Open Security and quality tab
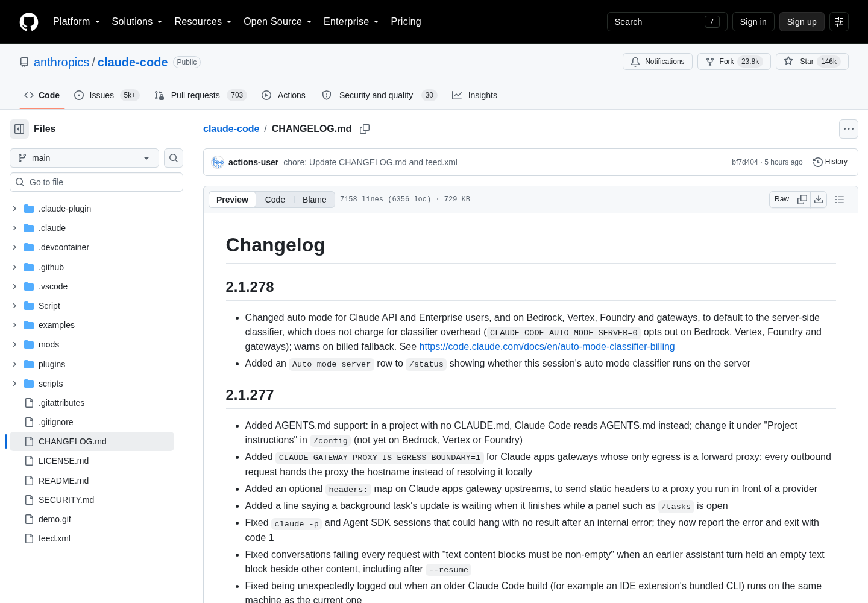The image size is (868, 603). [379, 95]
